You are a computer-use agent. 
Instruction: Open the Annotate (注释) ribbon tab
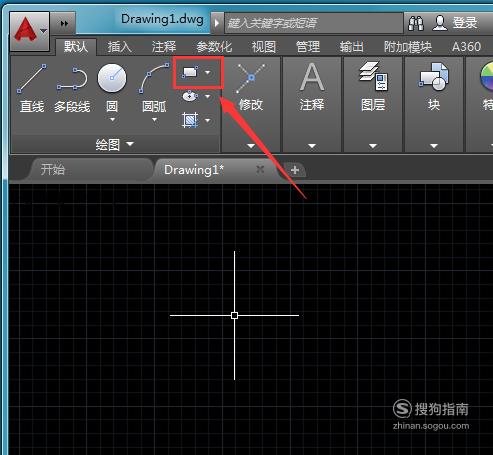[163, 47]
